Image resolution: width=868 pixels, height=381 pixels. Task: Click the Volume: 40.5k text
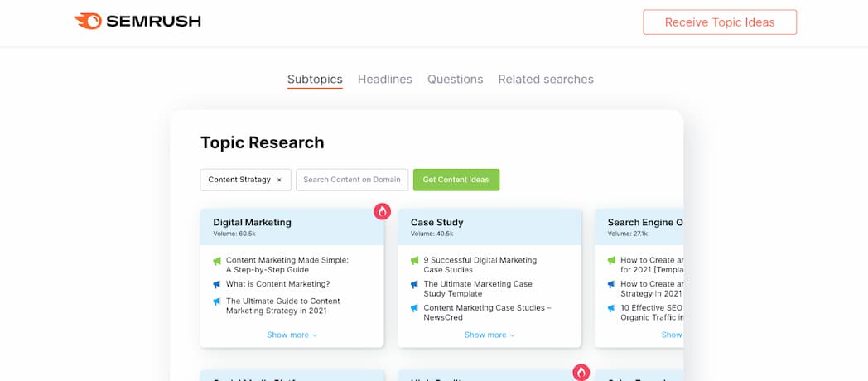coord(432,234)
